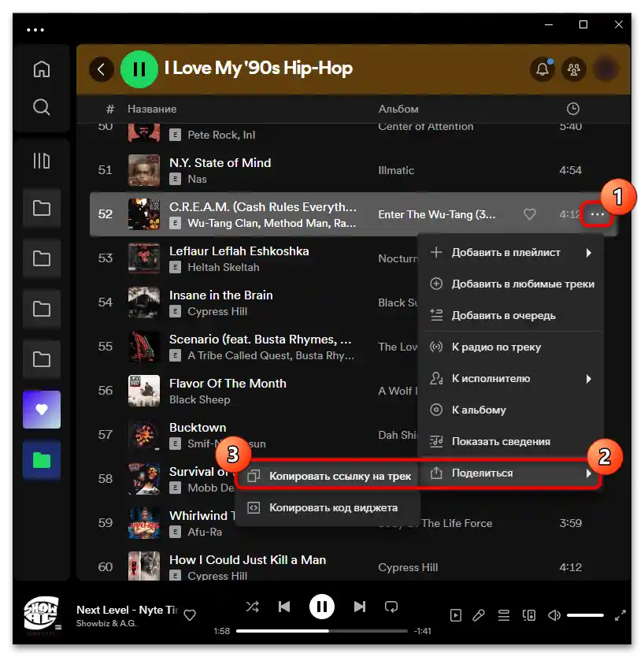Select Insane in the Brain track

(x=221, y=295)
